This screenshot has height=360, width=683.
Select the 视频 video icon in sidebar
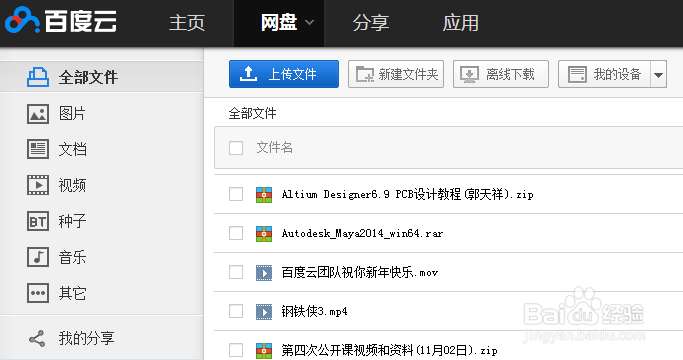click(38, 185)
